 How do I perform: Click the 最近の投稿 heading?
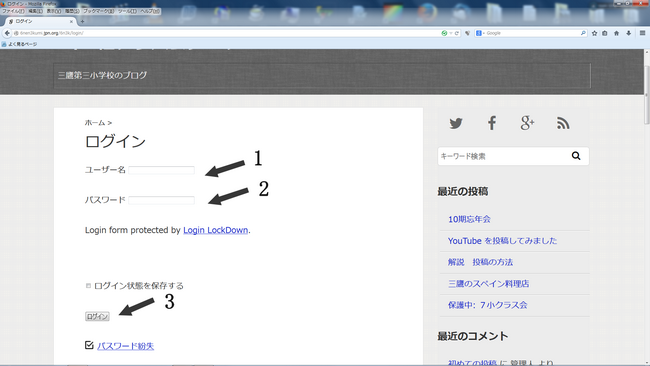click(x=463, y=191)
